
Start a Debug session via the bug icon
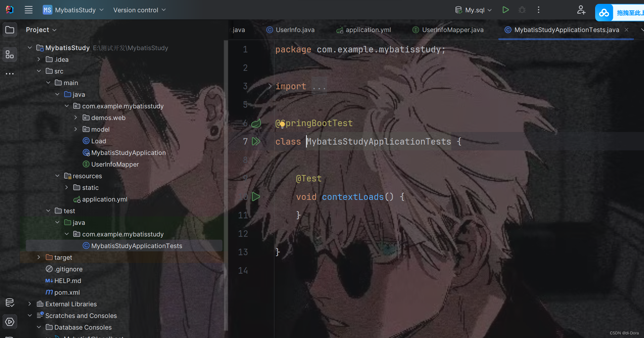[x=522, y=10]
